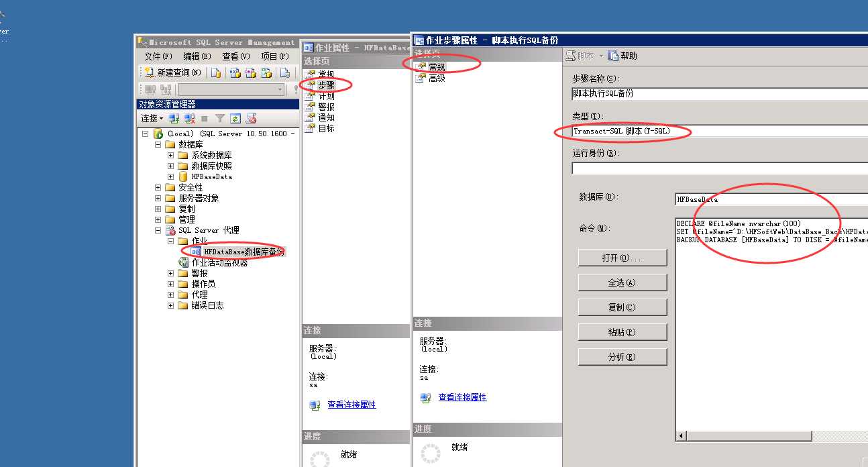Viewport: 868px width, 467px height.
Task: Select 作业活动监视器 in the tree
Action: (219, 262)
